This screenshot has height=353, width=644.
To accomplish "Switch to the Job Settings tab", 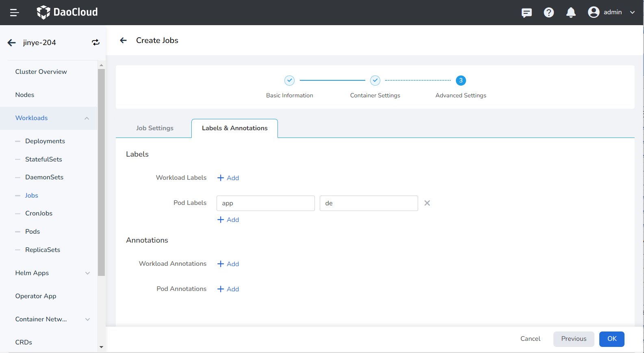I will click(154, 128).
